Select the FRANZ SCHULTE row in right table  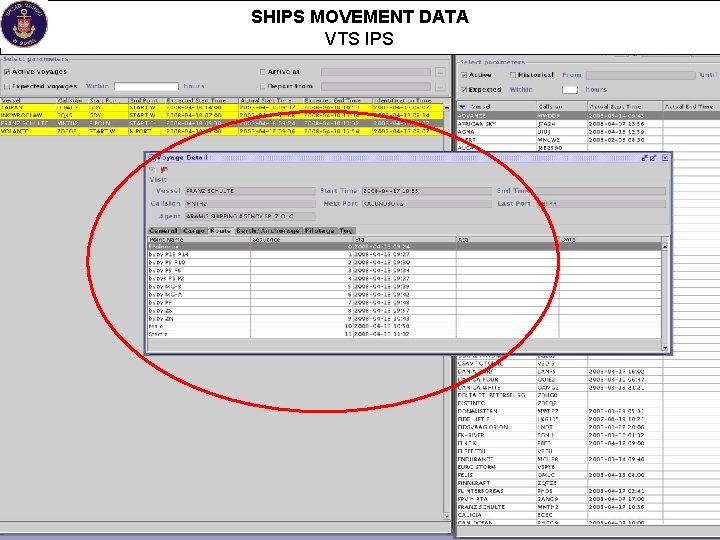tap(588, 507)
